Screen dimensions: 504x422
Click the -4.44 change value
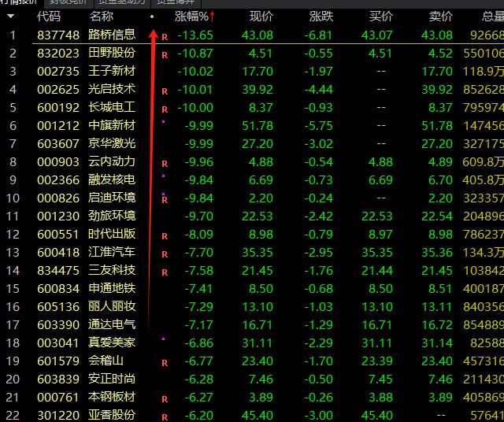point(318,89)
